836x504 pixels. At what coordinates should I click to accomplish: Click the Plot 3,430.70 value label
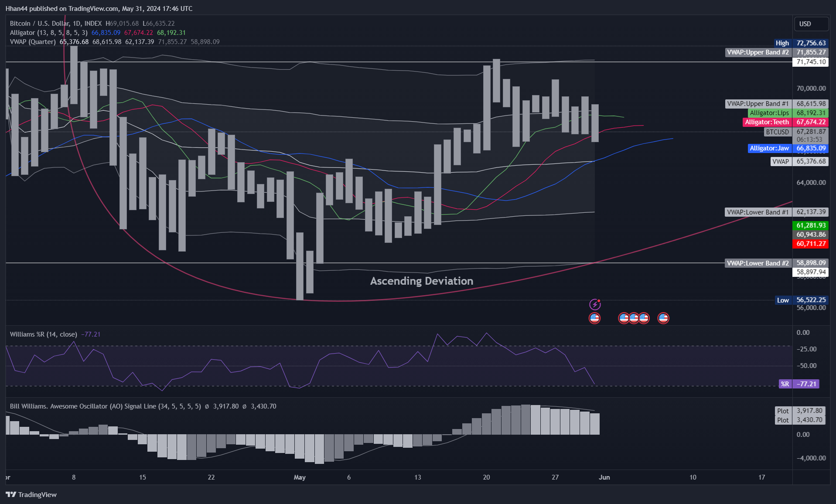pos(800,420)
